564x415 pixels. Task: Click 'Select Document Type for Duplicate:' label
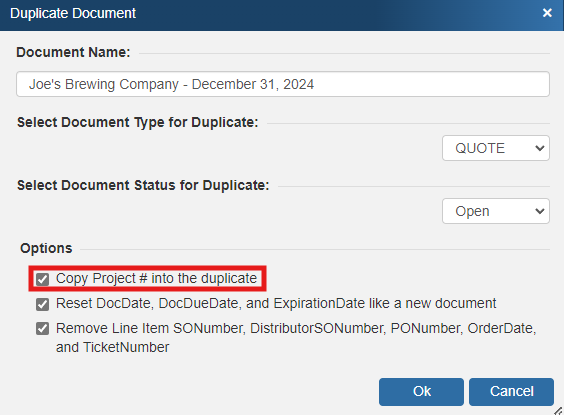tap(137, 123)
